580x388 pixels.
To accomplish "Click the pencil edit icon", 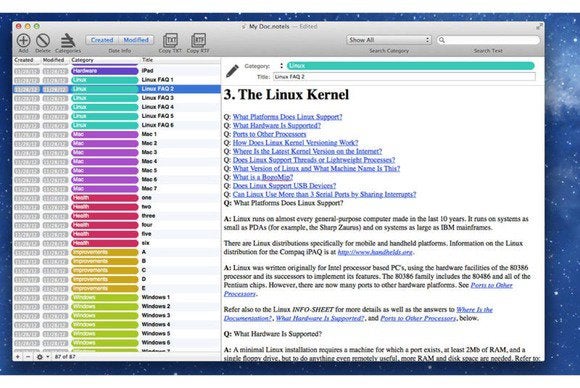I will click(232, 71).
